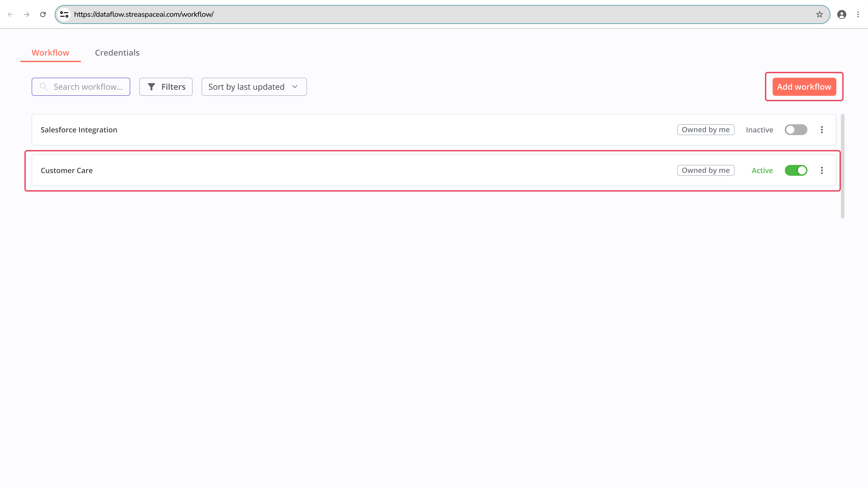
Task: Switch to the Credentials tab
Action: (117, 53)
